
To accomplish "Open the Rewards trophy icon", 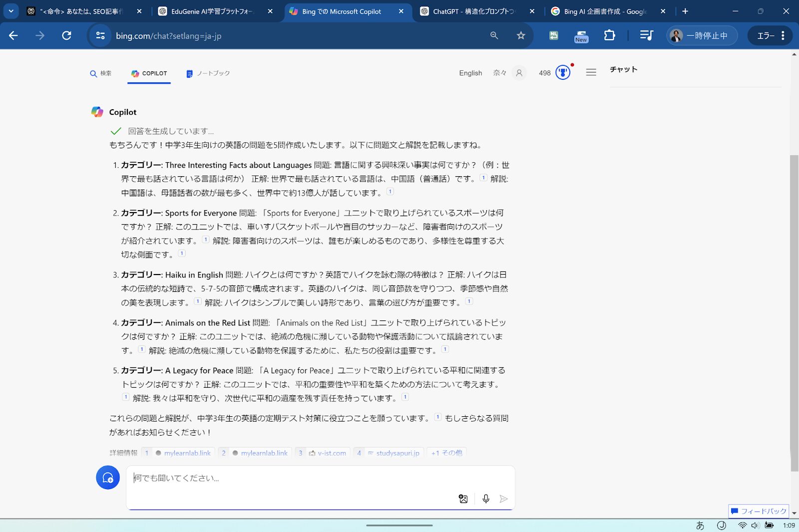I will click(x=563, y=73).
